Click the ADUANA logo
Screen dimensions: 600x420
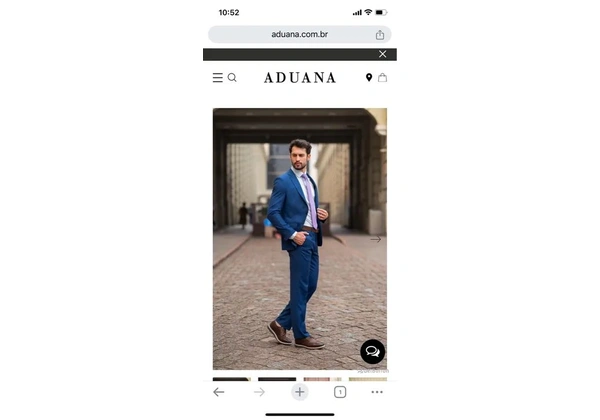click(300, 78)
